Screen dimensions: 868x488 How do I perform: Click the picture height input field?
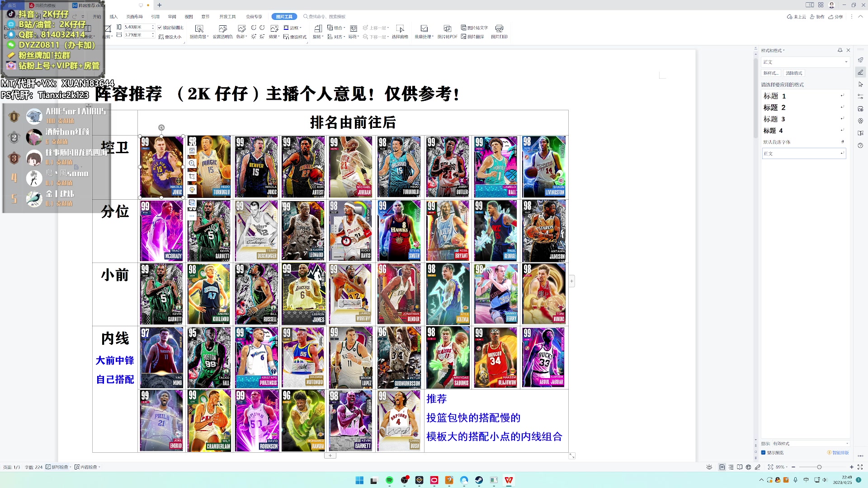137,27
